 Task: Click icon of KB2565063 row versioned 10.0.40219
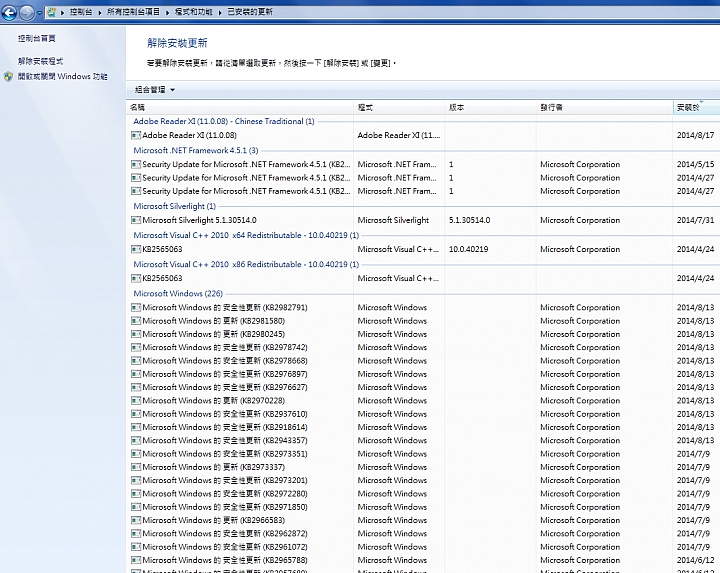click(x=136, y=249)
